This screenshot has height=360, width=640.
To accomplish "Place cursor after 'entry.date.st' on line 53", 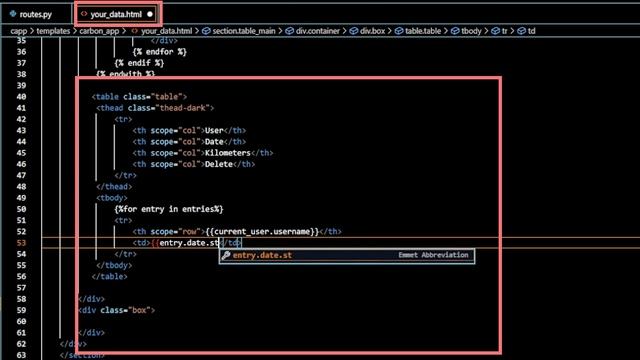I will [219, 243].
